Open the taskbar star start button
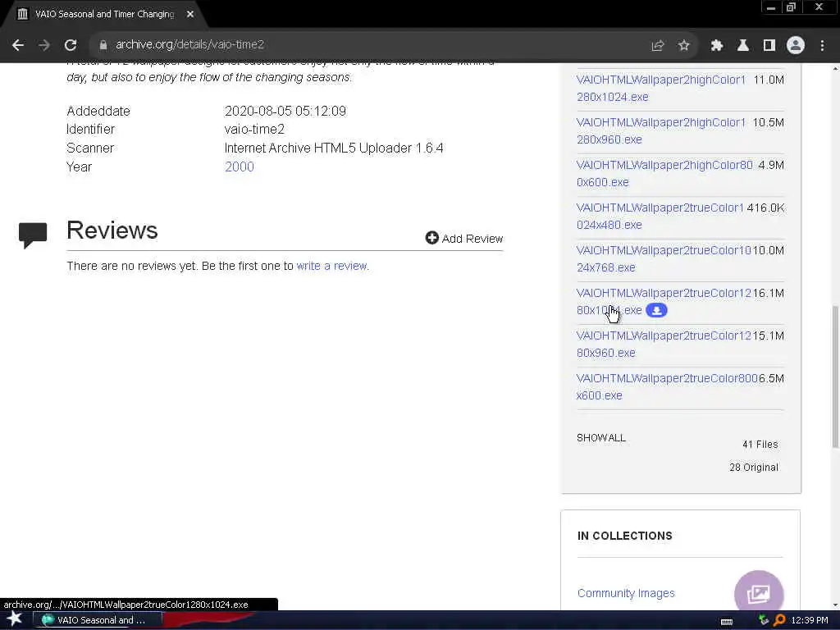Image resolution: width=840 pixels, height=630 pixels. coord(14,619)
